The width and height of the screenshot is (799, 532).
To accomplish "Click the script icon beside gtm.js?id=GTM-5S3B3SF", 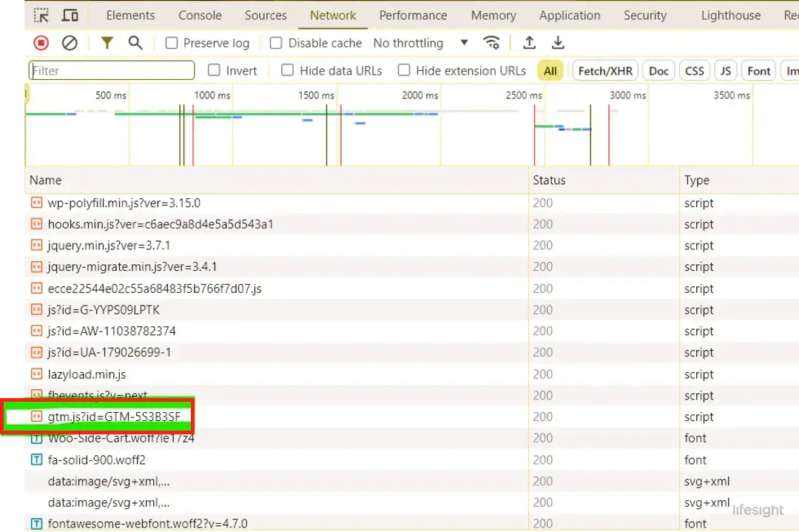I will click(36, 417).
